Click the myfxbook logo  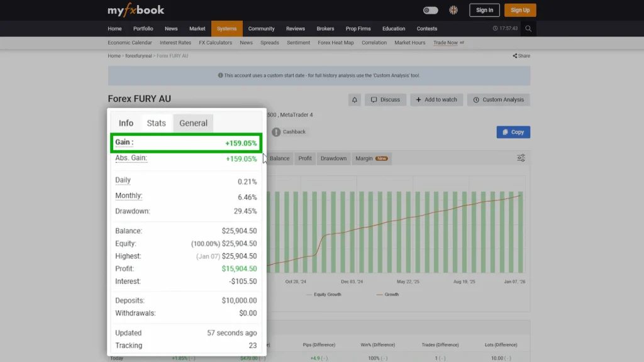[x=136, y=10]
